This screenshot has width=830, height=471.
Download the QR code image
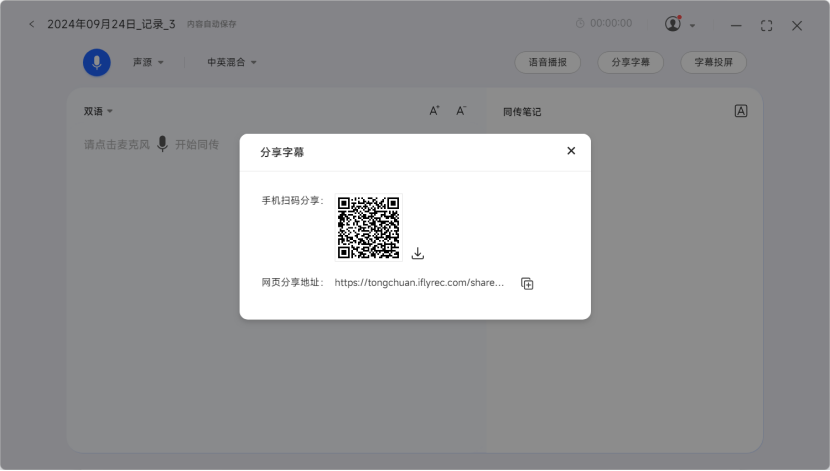pyautogui.click(x=418, y=253)
